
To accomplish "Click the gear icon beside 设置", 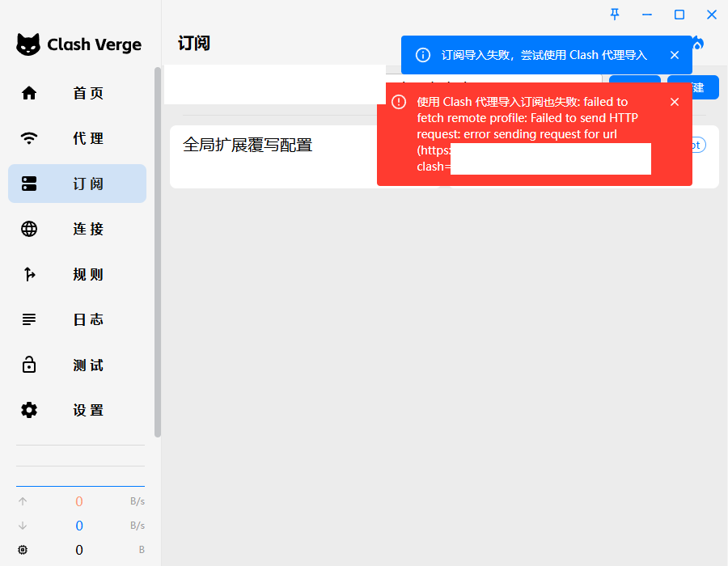I will pyautogui.click(x=29, y=410).
